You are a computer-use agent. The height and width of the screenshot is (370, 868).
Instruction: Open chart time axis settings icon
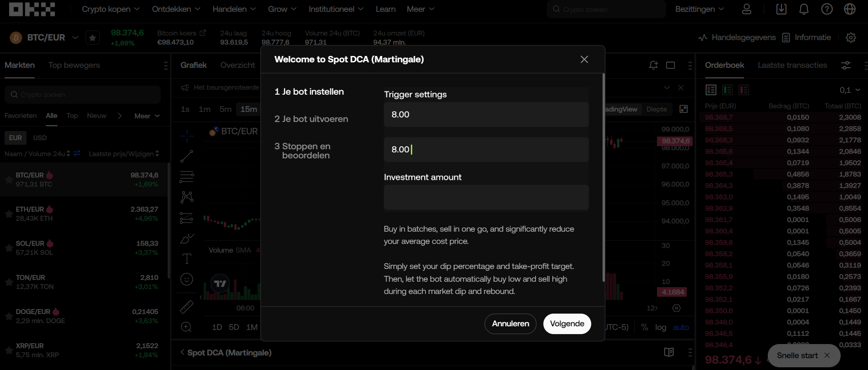point(677,308)
